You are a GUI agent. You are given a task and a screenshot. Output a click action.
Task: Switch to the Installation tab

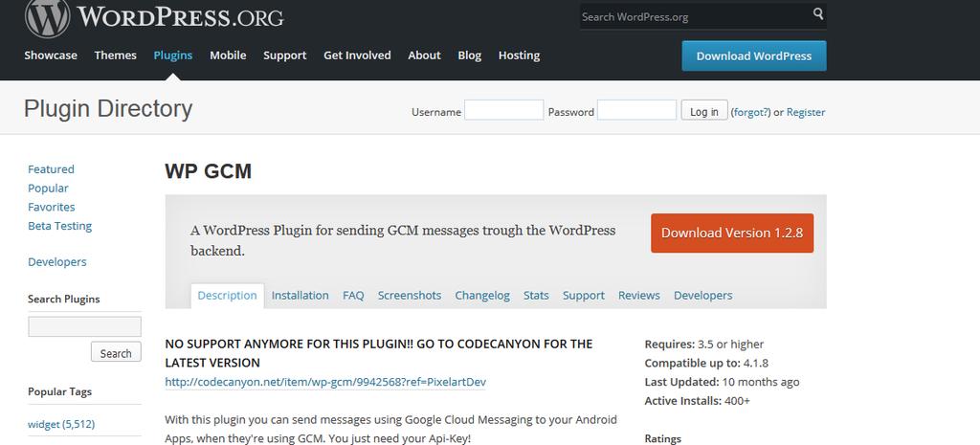click(x=300, y=296)
